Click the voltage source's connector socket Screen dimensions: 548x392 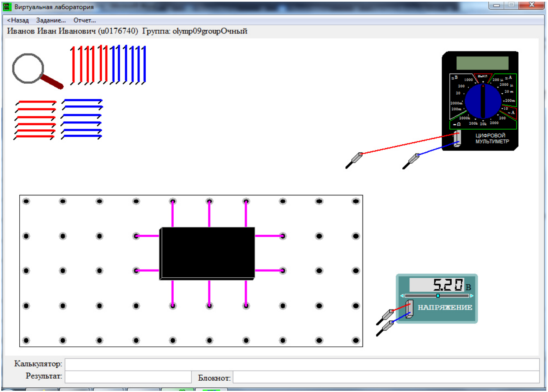pyautogui.click(x=410, y=309)
